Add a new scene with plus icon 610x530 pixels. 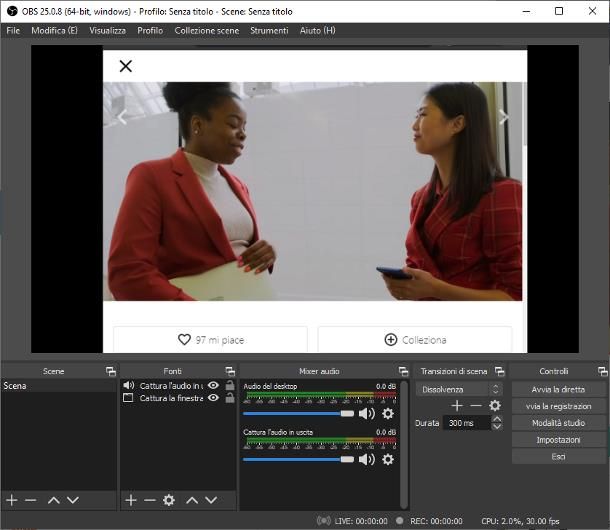coord(12,500)
